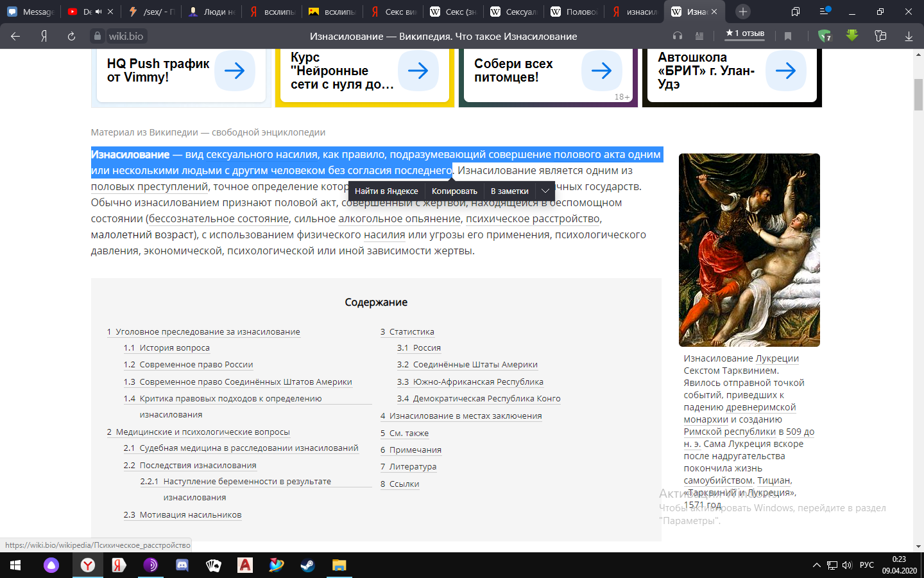
Task: Expand the selection popup chevron for more options
Action: point(545,191)
